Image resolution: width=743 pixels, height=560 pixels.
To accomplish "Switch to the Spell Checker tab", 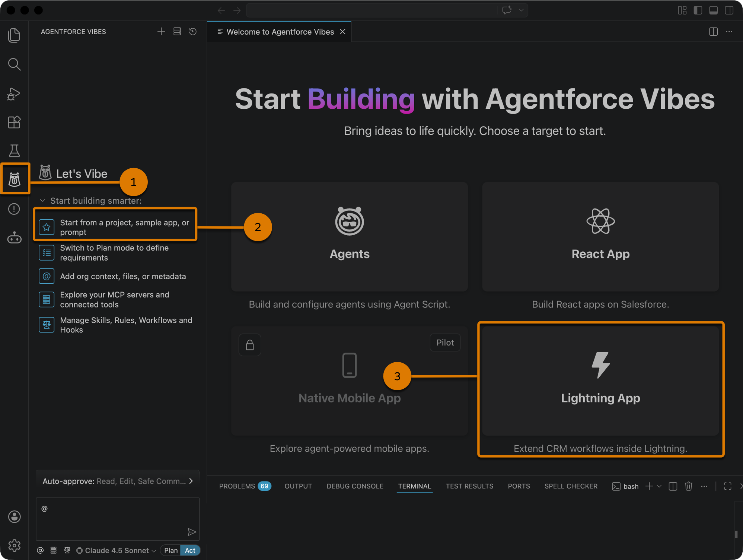I will (571, 486).
